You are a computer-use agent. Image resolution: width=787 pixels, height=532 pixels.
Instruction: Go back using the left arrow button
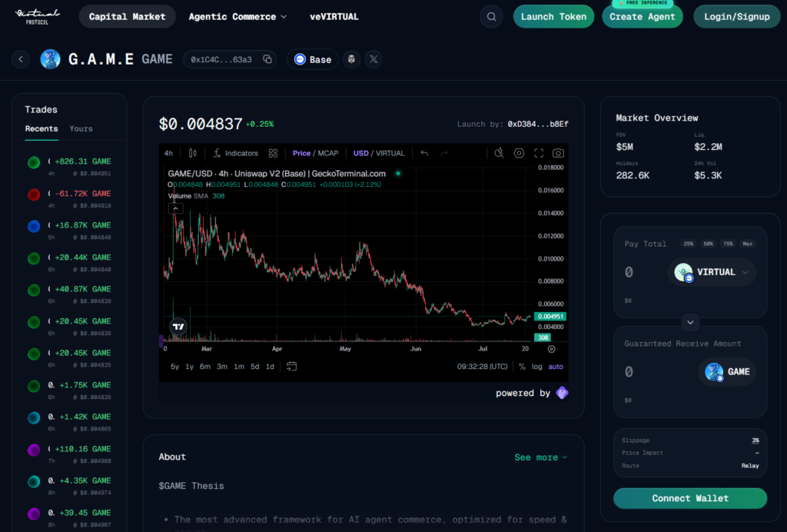coord(21,59)
